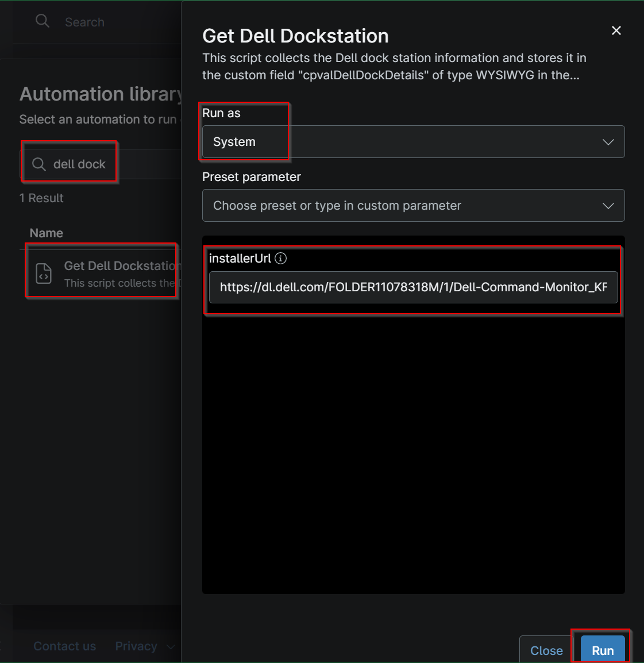Screen dimensions: 644x663
Task: Close the Get Dell Dockstation dialog with X
Action: coord(616,30)
